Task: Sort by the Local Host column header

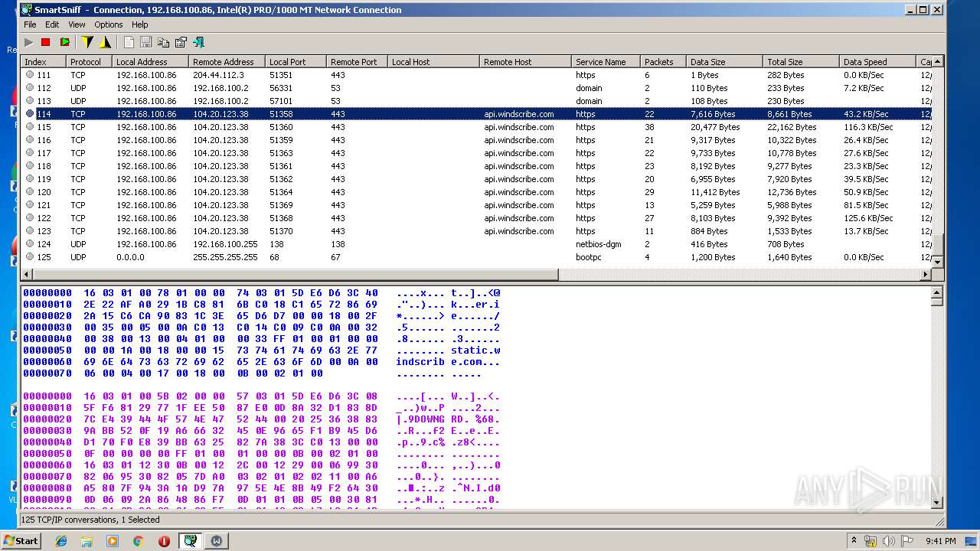Action: [433, 62]
